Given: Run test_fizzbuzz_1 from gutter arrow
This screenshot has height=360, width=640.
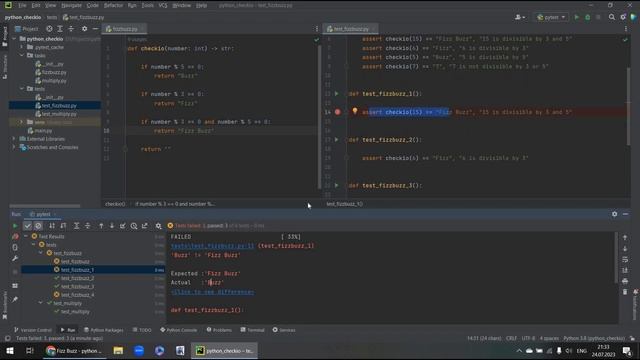Looking at the screenshot, I should click(337, 93).
